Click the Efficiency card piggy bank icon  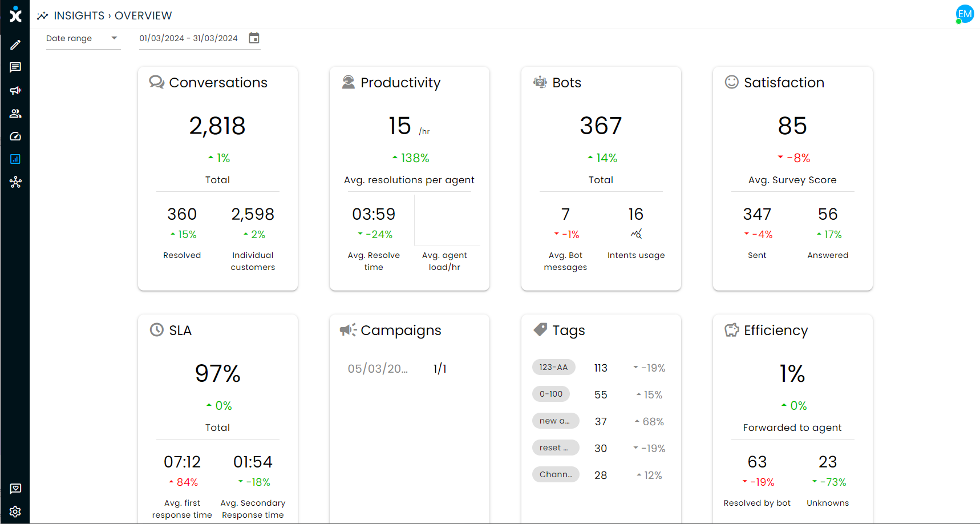(x=731, y=330)
